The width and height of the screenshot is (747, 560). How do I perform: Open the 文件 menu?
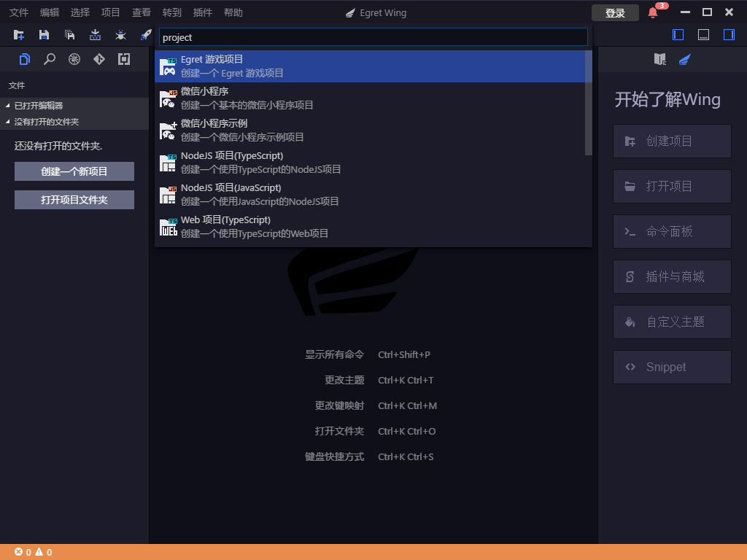pos(19,12)
